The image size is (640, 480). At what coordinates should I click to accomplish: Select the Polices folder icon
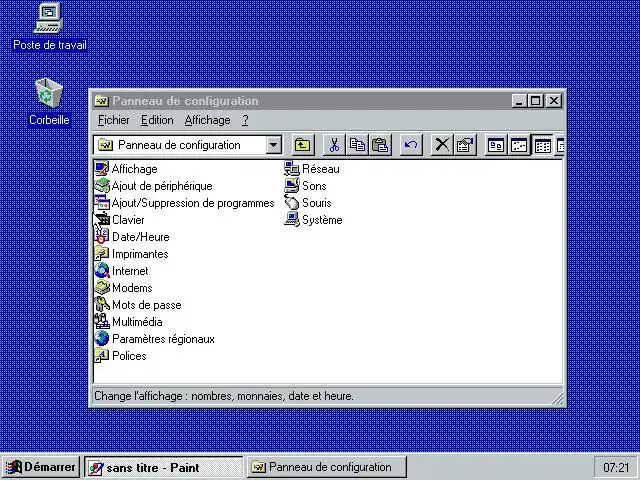(x=102, y=356)
